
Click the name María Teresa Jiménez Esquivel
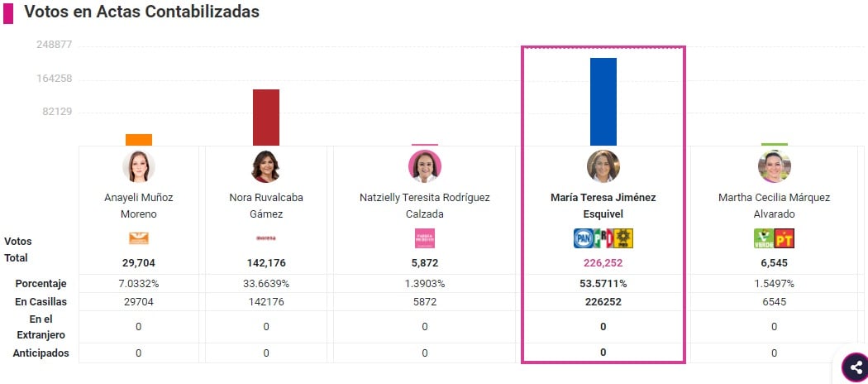(x=603, y=205)
